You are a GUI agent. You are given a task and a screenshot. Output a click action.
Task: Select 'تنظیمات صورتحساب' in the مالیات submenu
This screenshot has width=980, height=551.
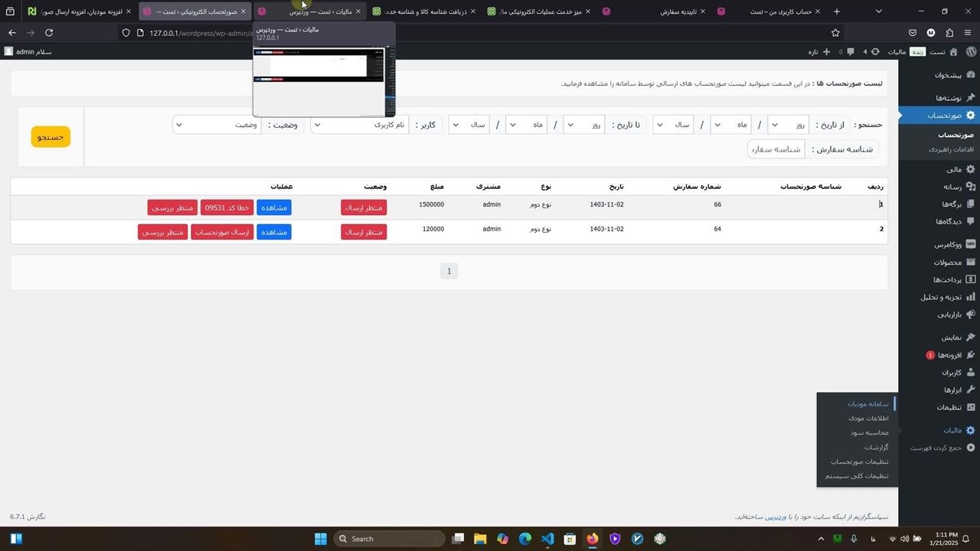tap(859, 461)
